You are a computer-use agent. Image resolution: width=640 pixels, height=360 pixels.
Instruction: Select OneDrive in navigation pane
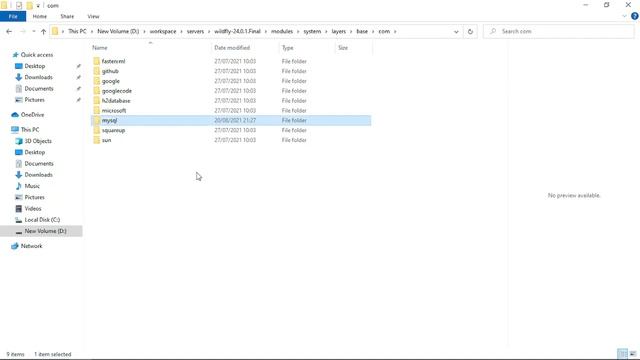coord(32,115)
